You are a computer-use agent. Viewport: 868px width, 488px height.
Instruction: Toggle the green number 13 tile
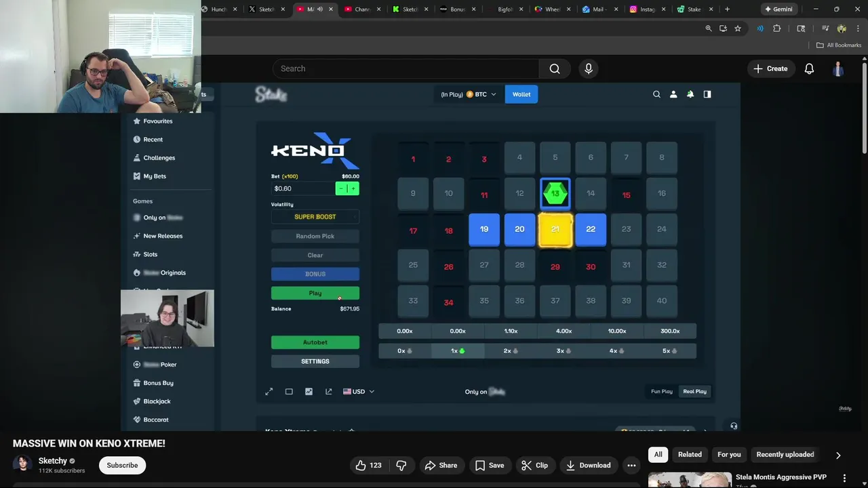[x=555, y=194]
